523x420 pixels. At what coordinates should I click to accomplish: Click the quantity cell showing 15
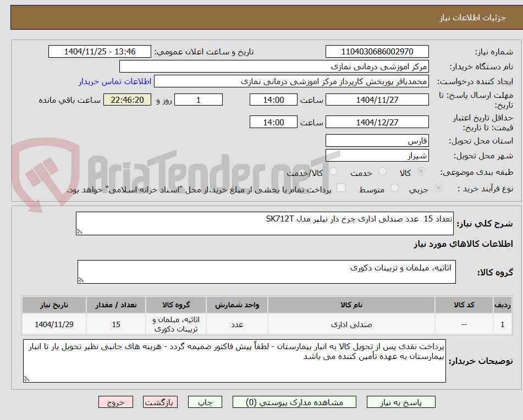(115, 324)
